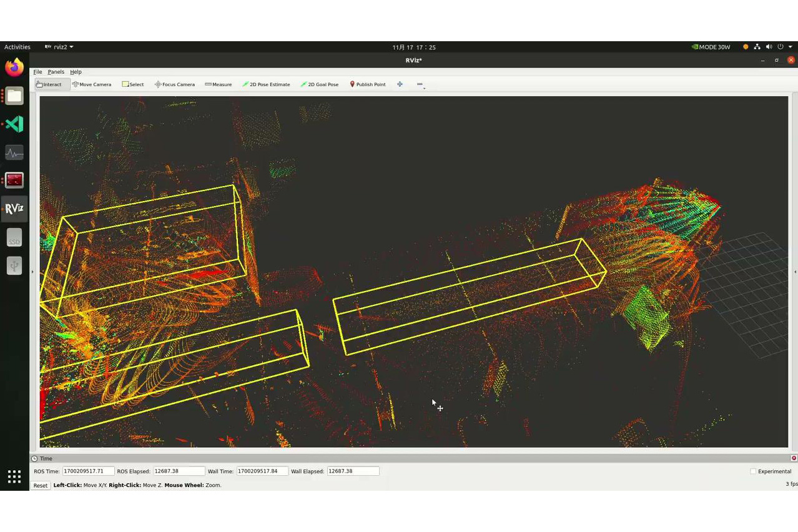Screen dimensions: 798x532
Task: Select the 2D Goal Pose tool
Action: pos(320,84)
